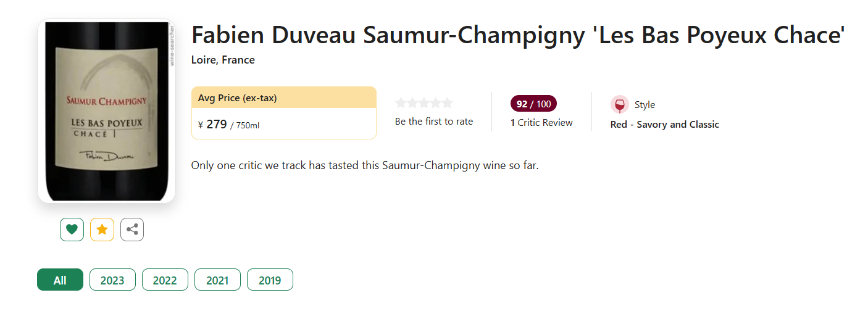Rate the wine with the first star
This screenshot has height=311, width=868.
coord(401,103)
